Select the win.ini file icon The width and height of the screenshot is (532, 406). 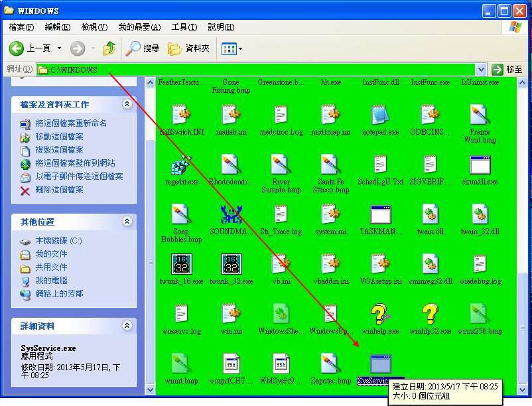231,314
